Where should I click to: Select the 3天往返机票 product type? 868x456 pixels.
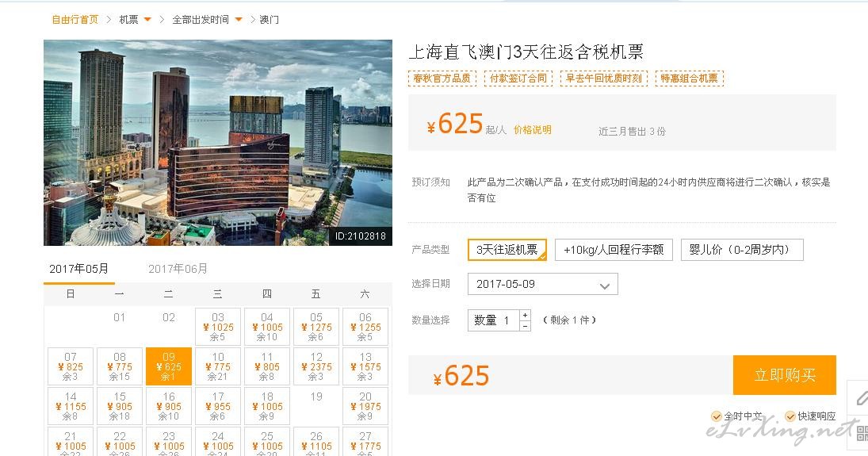pos(507,250)
